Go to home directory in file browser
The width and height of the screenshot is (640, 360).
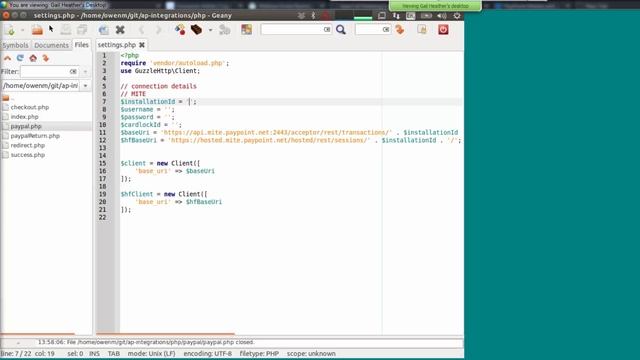(x=33, y=58)
